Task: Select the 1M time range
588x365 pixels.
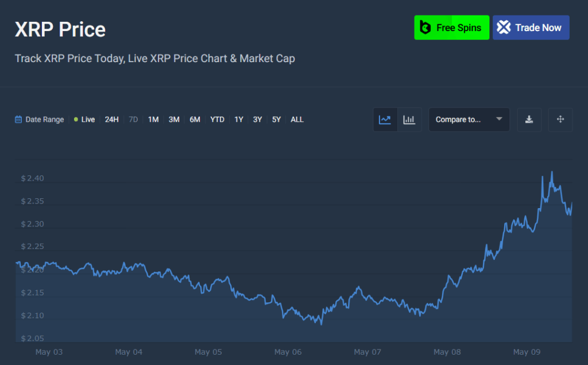Action: click(x=153, y=120)
